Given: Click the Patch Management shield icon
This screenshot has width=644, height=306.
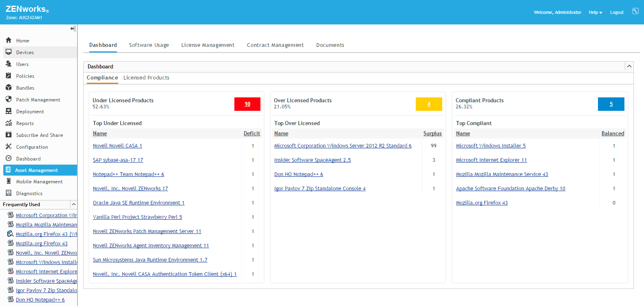Looking at the screenshot, I should (9, 99).
